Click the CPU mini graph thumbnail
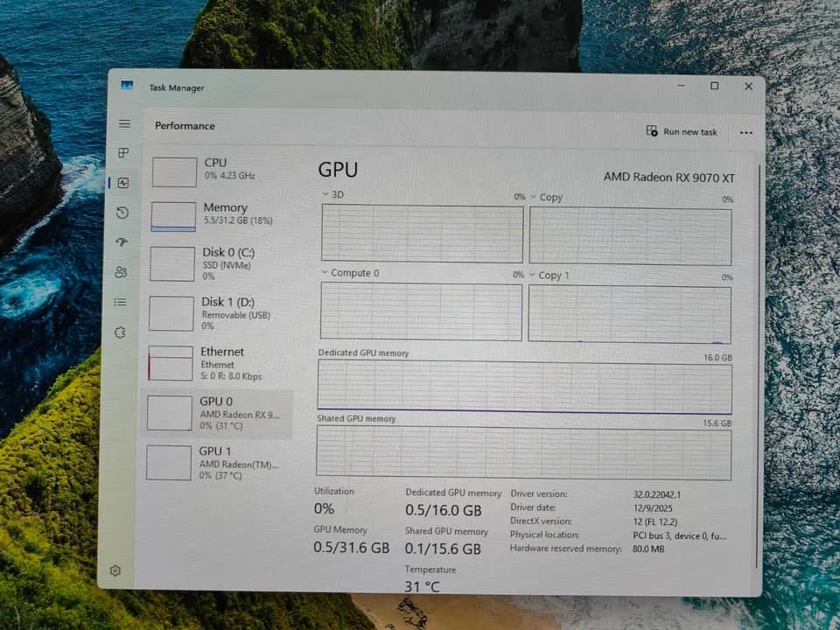840x630 pixels. pyautogui.click(x=174, y=171)
